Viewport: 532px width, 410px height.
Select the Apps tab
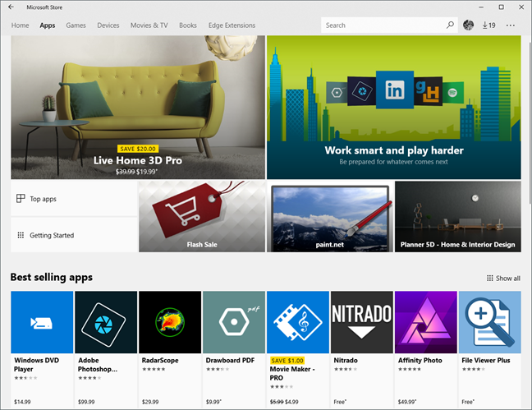pos(48,25)
